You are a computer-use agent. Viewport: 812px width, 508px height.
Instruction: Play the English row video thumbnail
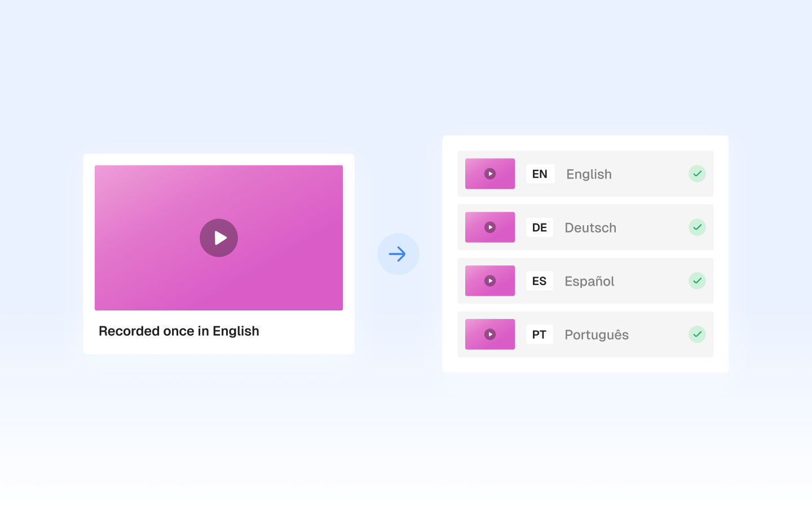tap(490, 174)
